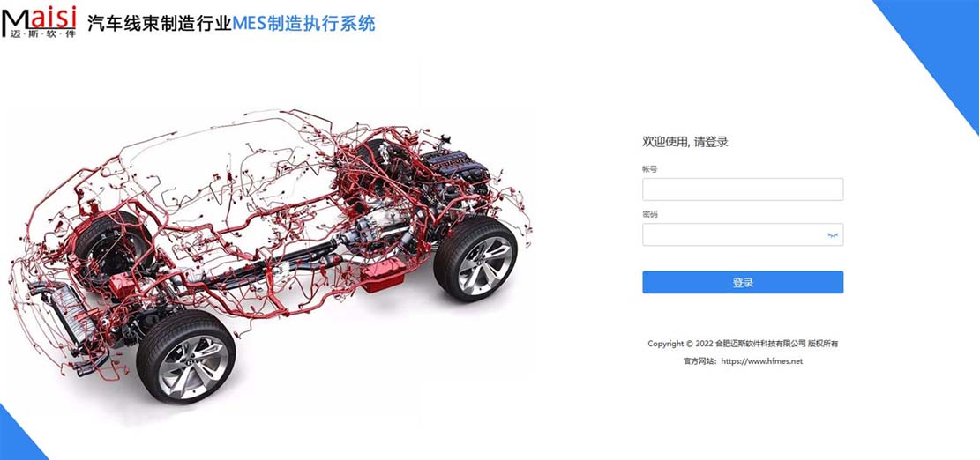Image resolution: width=980 pixels, height=460 pixels.
Task: Click the car's rear right wheel
Action: (475, 260)
